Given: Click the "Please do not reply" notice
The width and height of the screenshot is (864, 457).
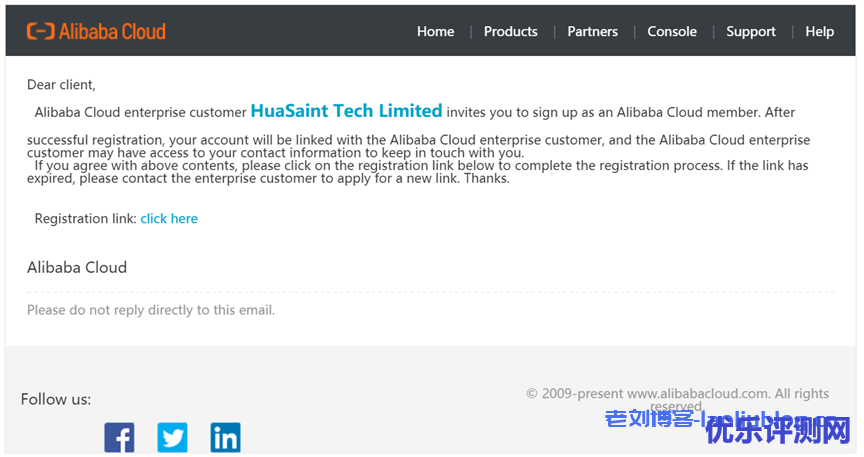Looking at the screenshot, I should (150, 310).
